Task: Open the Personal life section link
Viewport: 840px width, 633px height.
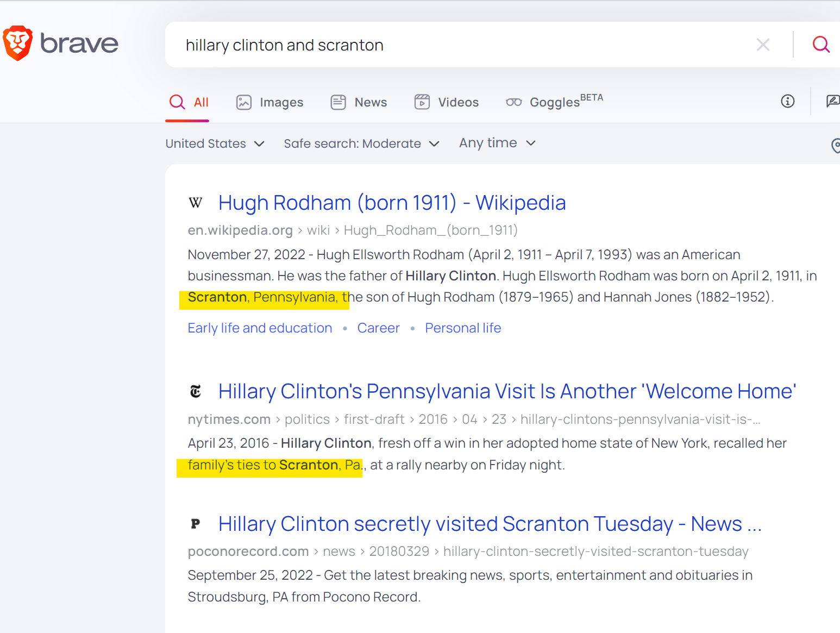Action: [x=463, y=328]
